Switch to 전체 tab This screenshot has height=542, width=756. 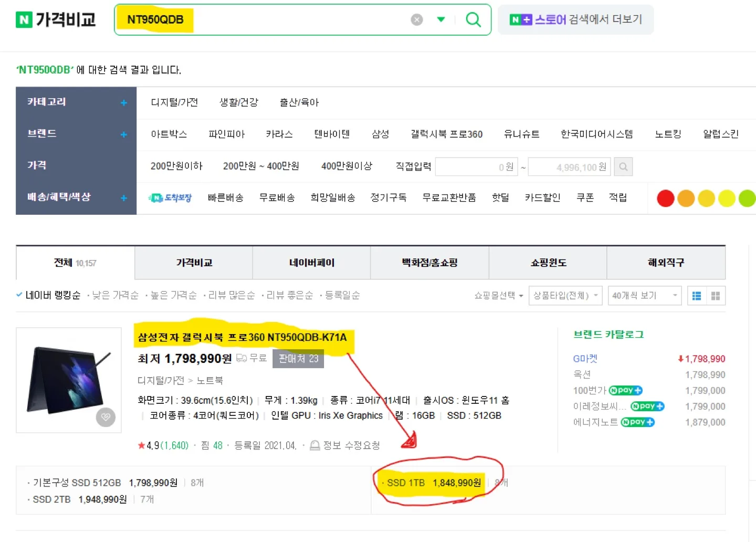pyautogui.click(x=75, y=263)
